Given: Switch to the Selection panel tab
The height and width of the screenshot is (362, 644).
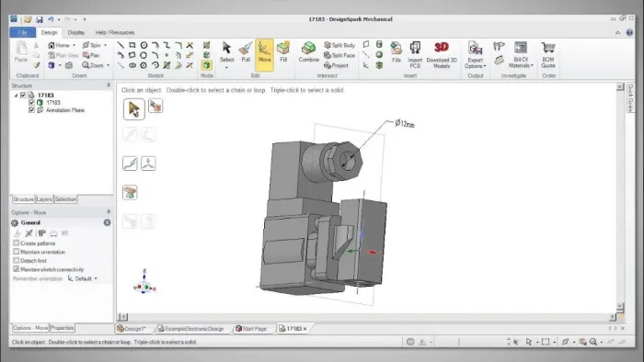Looking at the screenshot, I should pyautogui.click(x=65, y=199).
